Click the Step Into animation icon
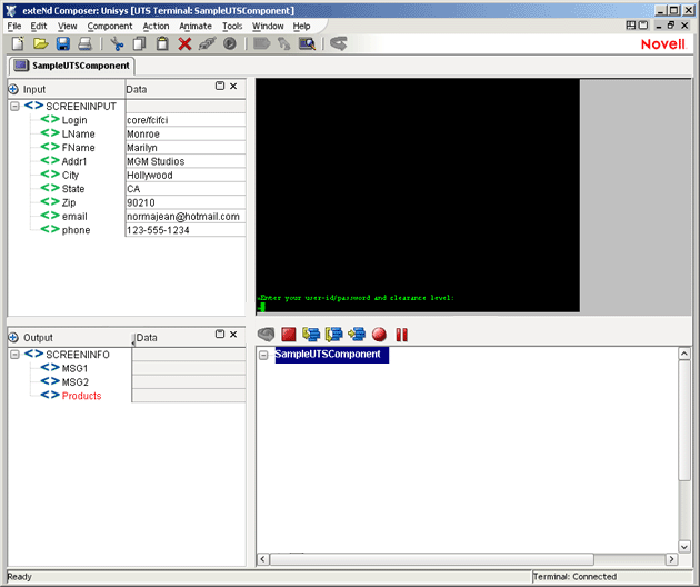 click(x=311, y=334)
